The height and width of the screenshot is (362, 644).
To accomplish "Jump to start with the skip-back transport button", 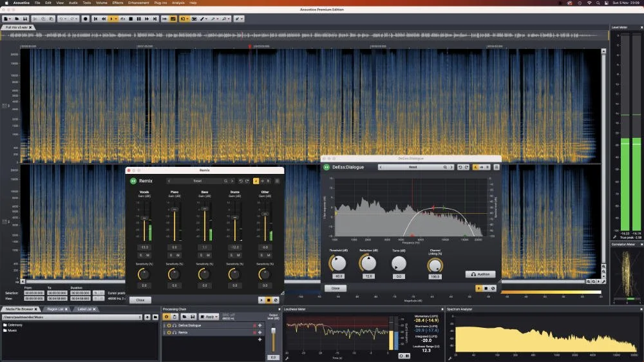I will 95,19.
